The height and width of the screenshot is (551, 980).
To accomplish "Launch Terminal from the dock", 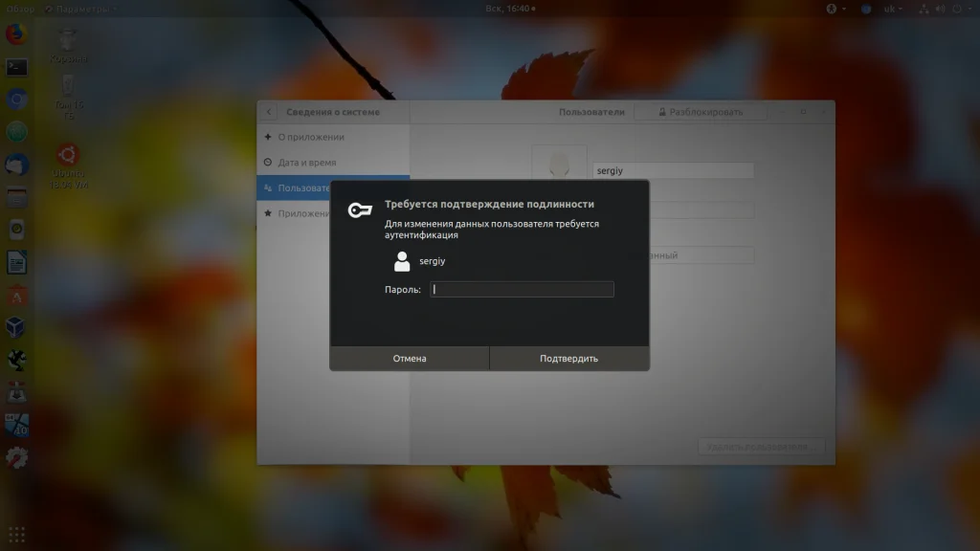I will 17,66.
